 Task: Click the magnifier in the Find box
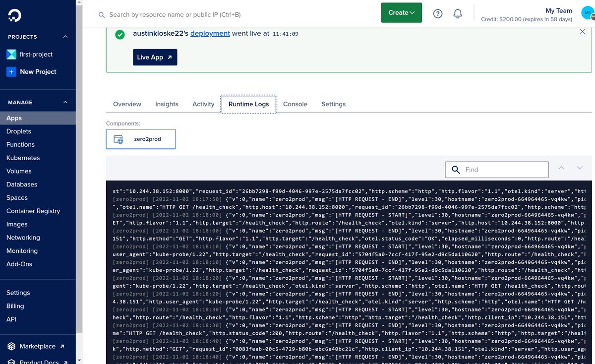click(456, 170)
